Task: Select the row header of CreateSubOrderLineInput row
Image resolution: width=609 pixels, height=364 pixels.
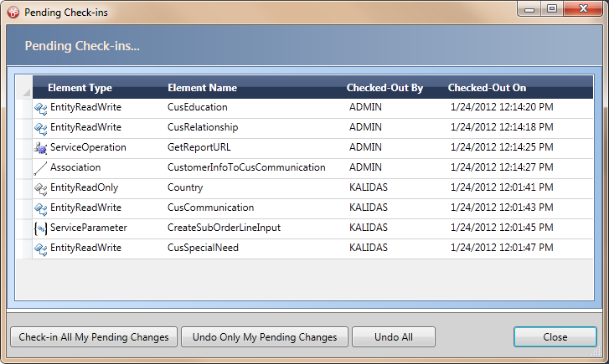Action: coord(24,228)
